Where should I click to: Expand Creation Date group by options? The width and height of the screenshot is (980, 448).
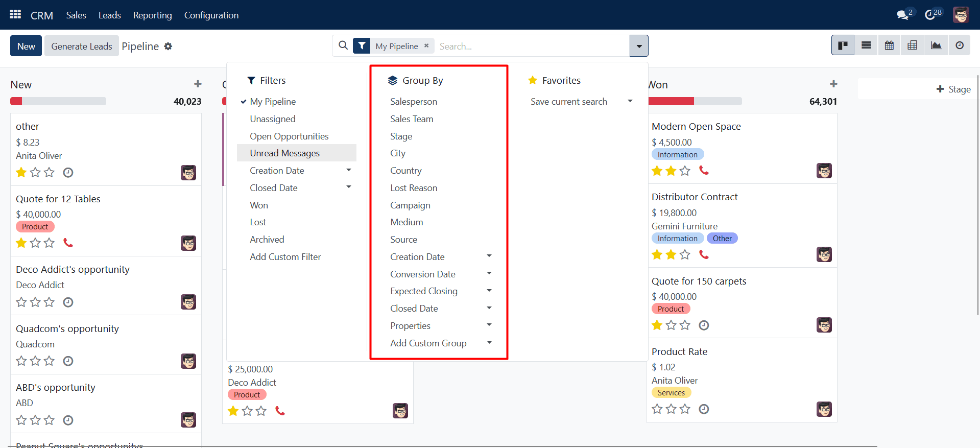[489, 256]
